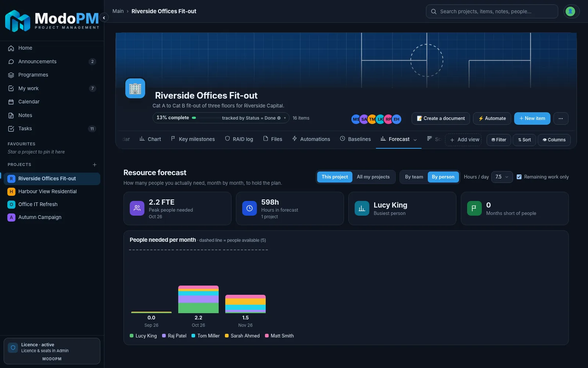The height and width of the screenshot is (368, 588).
Task: Switch to the Baselines tab
Action: pos(355,139)
